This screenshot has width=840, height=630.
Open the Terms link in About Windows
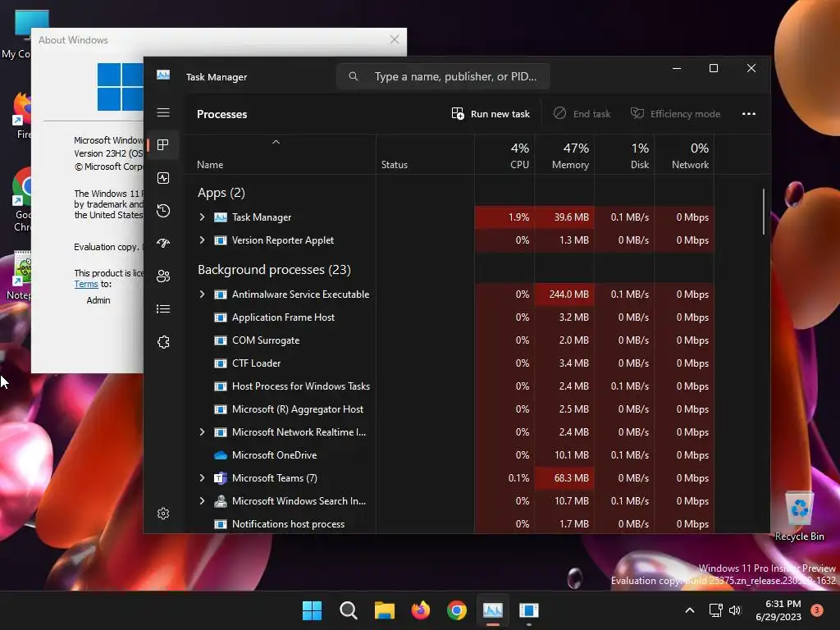coord(85,285)
